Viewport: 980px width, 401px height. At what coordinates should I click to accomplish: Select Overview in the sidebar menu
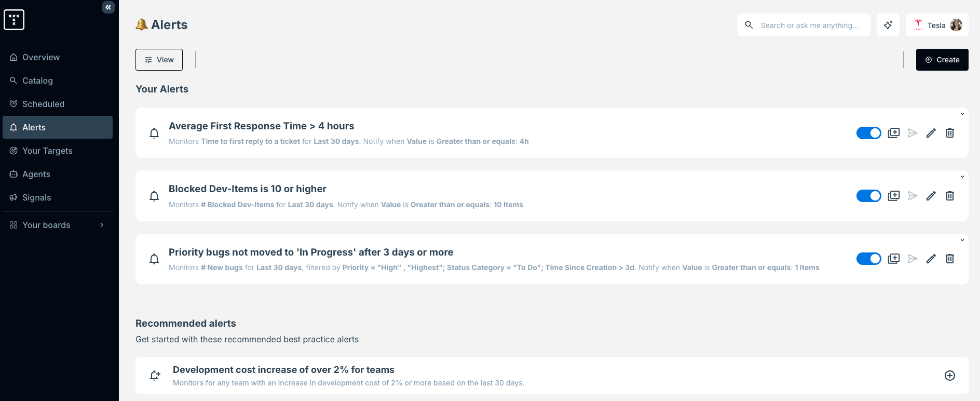point(40,57)
